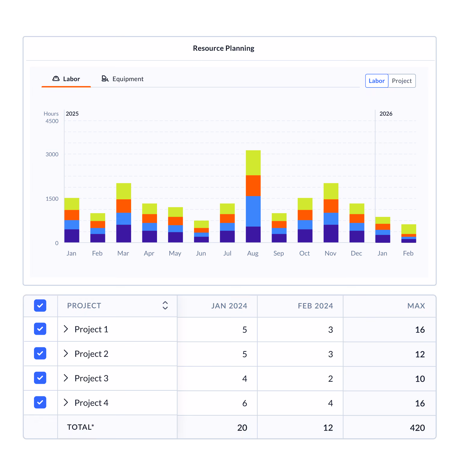The image size is (459, 476).
Task: Select Labor in the Labor/Project view switch
Action: [377, 81]
